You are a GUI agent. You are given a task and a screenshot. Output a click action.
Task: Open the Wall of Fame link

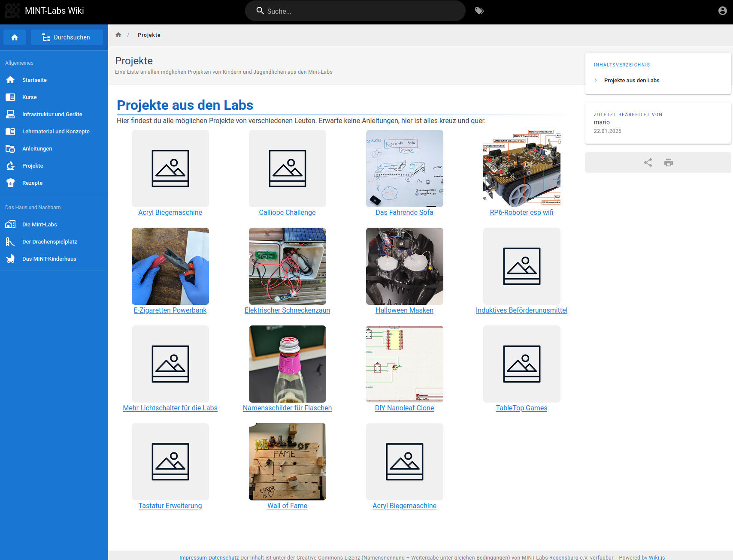(x=287, y=506)
